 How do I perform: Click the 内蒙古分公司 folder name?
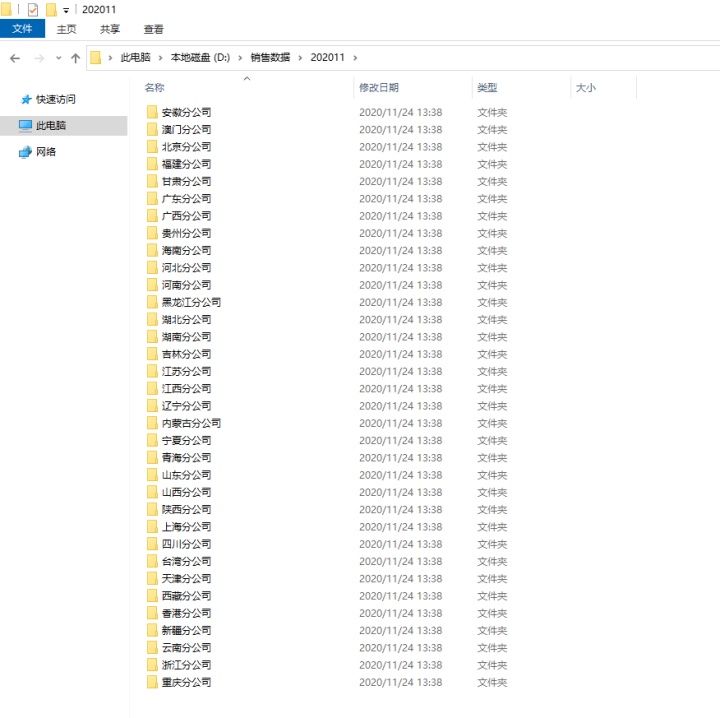pyautogui.click(x=191, y=423)
